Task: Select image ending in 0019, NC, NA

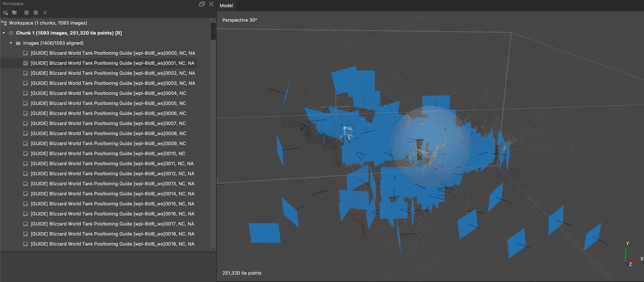Action: click(x=112, y=244)
